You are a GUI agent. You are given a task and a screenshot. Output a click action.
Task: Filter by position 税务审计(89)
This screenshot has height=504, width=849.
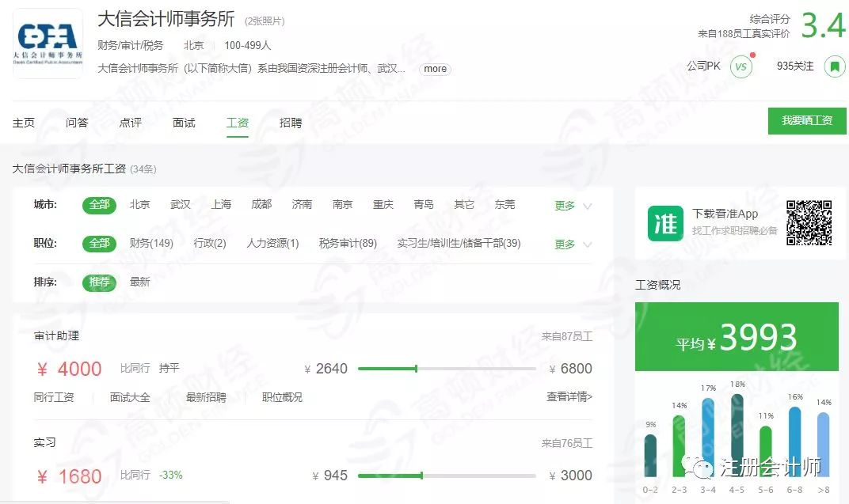click(x=348, y=244)
